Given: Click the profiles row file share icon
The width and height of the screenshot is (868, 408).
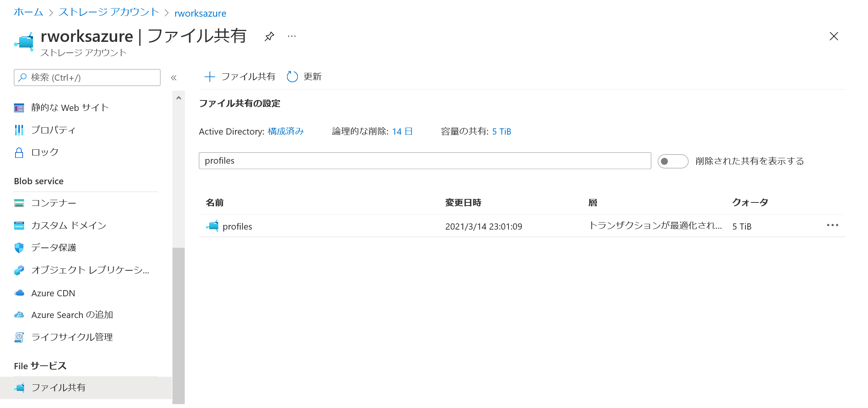Looking at the screenshot, I should tap(213, 226).
